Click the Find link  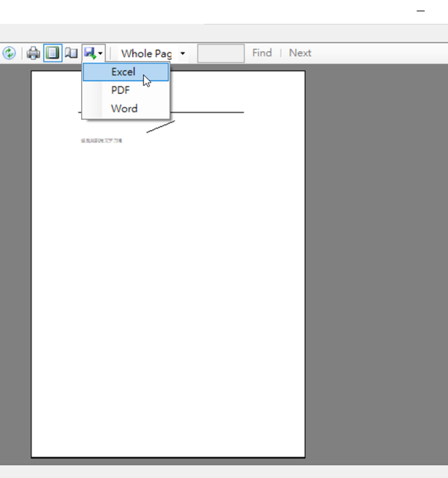[x=262, y=53]
